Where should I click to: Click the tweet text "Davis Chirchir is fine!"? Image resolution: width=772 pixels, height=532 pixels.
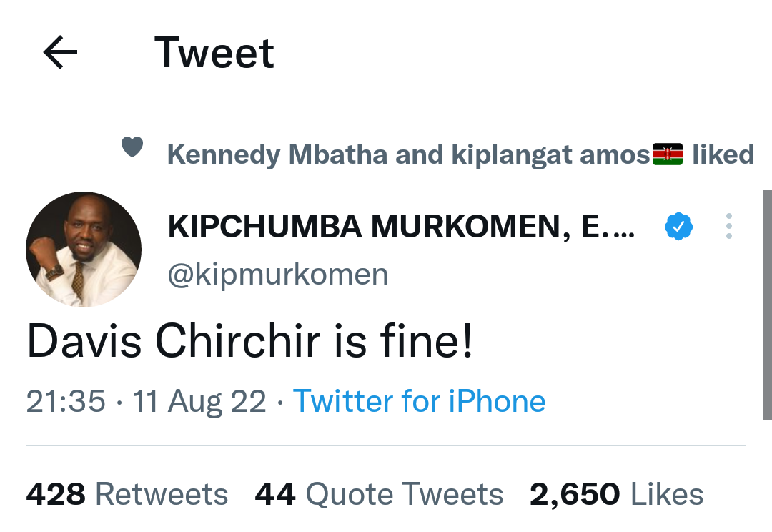coord(249,343)
